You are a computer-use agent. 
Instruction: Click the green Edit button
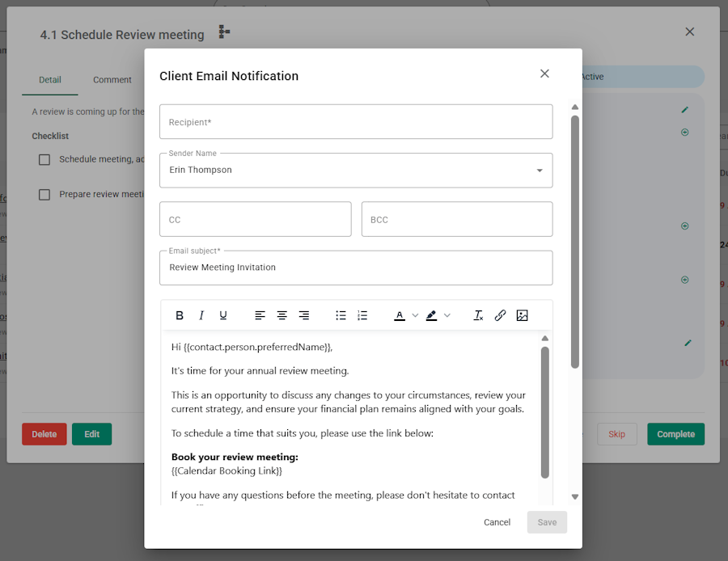[91, 434]
